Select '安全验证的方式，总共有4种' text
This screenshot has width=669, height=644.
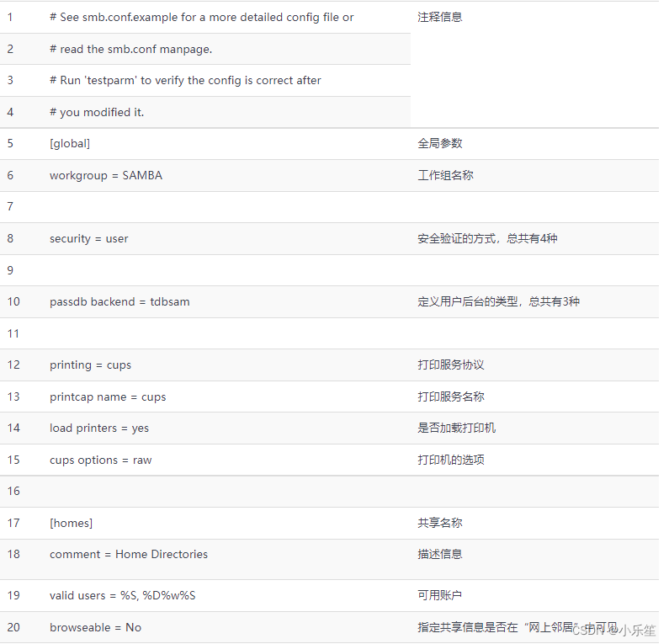(x=487, y=238)
